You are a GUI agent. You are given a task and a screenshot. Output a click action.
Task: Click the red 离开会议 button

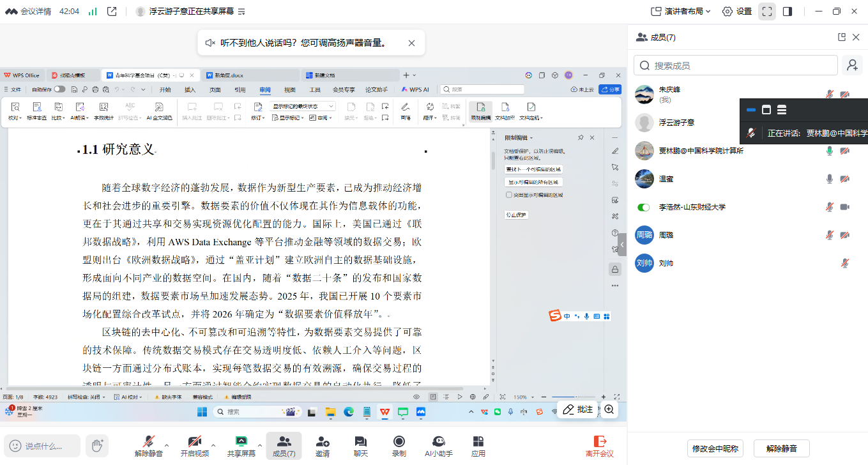pyautogui.click(x=599, y=445)
